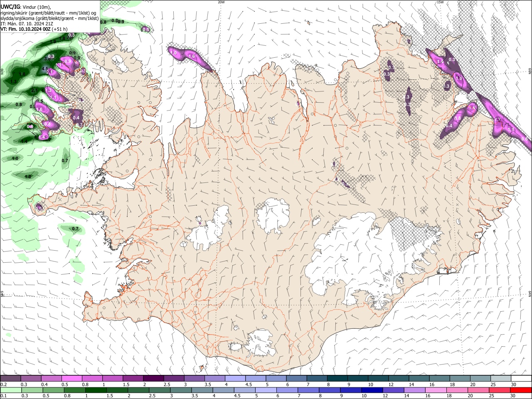Click the UWC/IG title in the header
This screenshot has width=532, height=399.
(x=10, y=7)
